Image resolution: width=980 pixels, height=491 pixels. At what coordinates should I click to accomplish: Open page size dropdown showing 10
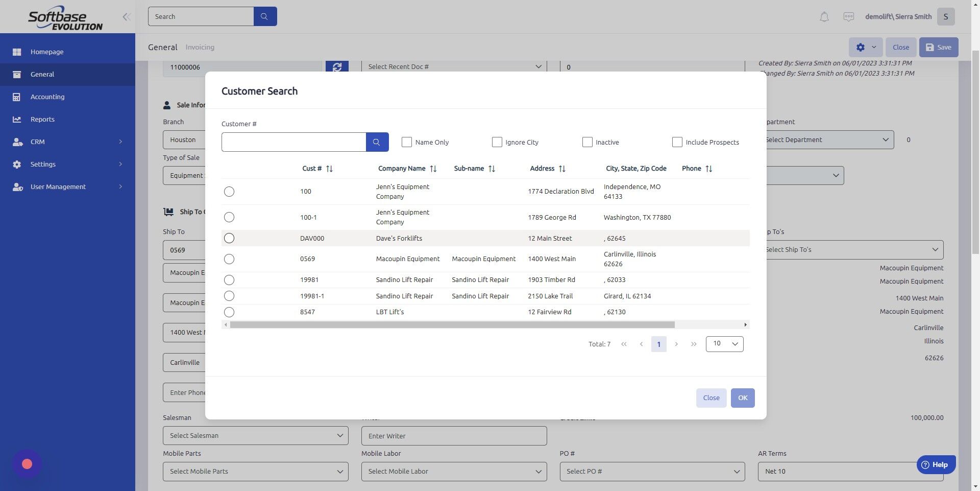[724, 344]
